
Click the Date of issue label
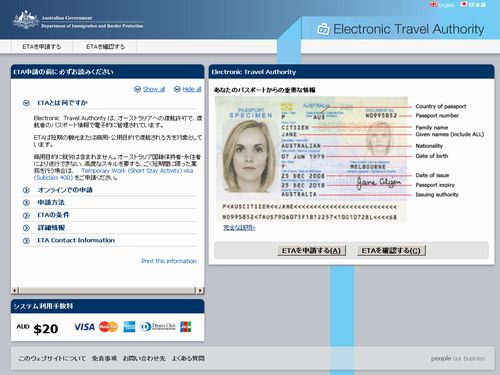tap(432, 175)
